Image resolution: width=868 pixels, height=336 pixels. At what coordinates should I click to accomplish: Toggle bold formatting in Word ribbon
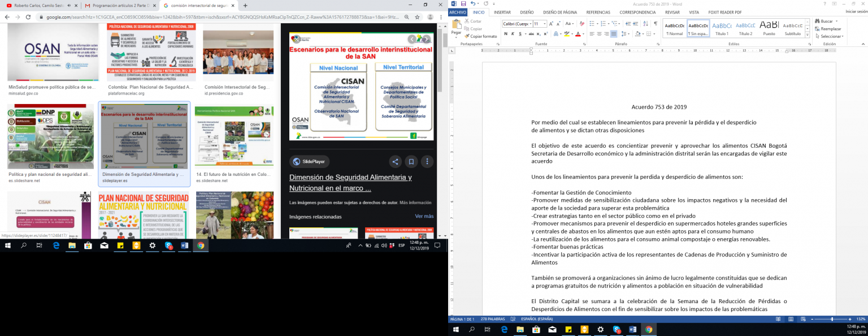506,34
